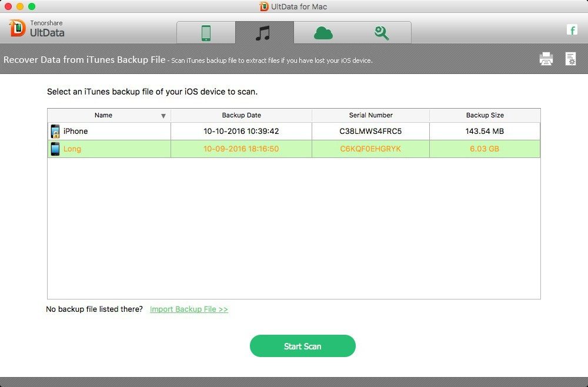Open the repair operating system tab
The image size is (588, 387).
[x=382, y=33]
